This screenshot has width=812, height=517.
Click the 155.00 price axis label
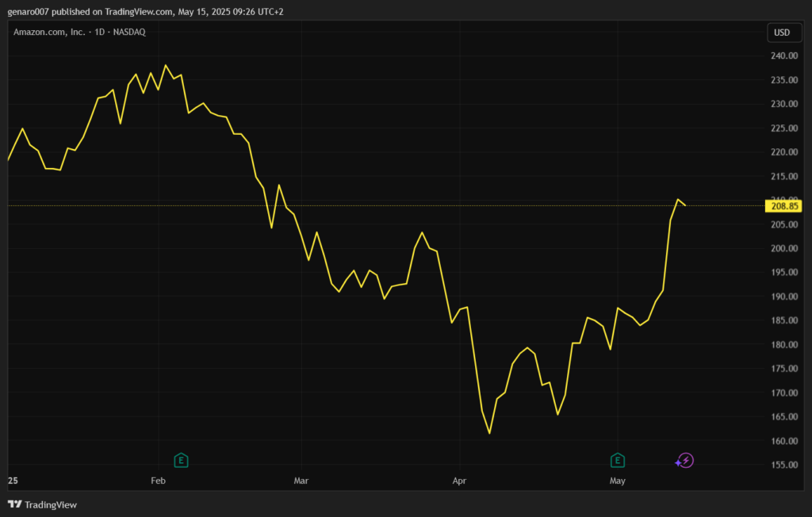pyautogui.click(x=783, y=465)
